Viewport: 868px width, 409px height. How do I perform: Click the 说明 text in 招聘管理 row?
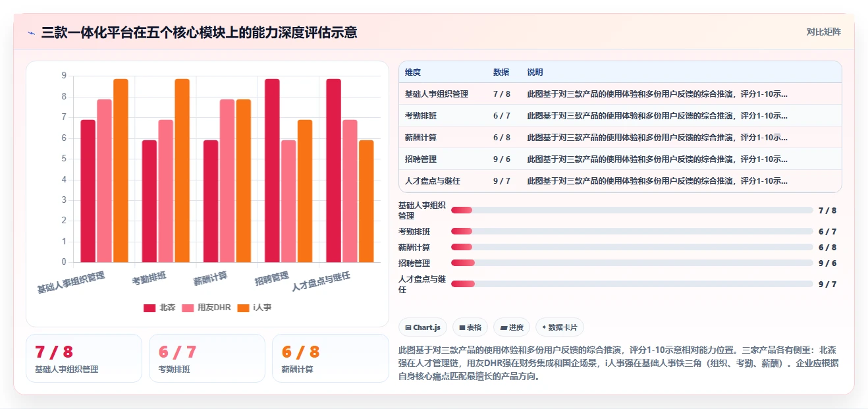(657, 159)
